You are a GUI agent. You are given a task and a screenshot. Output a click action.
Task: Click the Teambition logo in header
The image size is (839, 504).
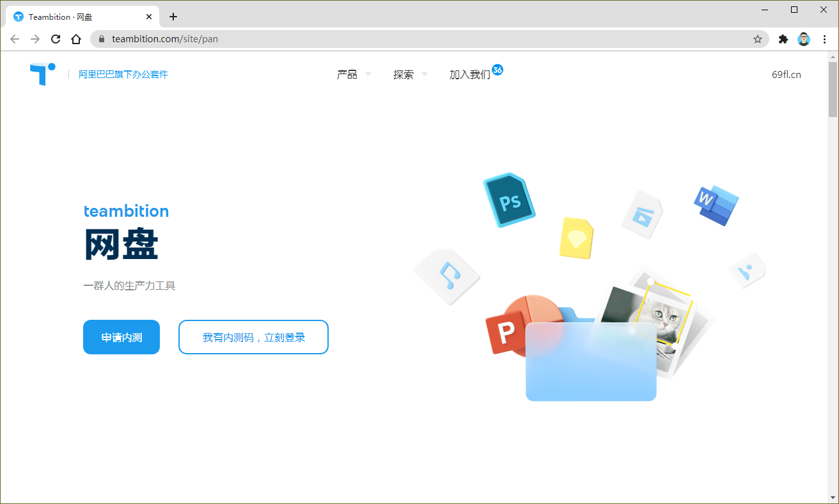pyautogui.click(x=42, y=74)
